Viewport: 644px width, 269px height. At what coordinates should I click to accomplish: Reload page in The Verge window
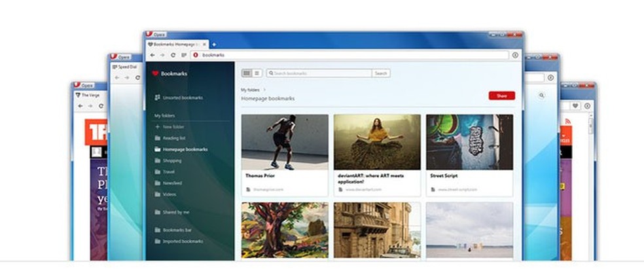click(101, 106)
